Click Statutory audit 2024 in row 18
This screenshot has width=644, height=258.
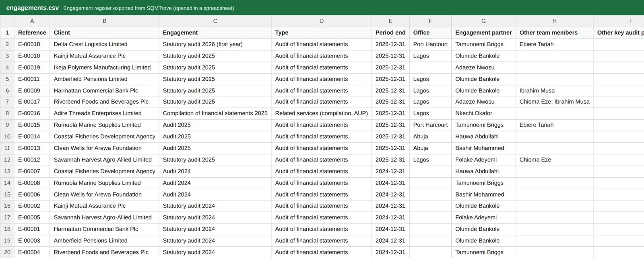[x=215, y=229]
